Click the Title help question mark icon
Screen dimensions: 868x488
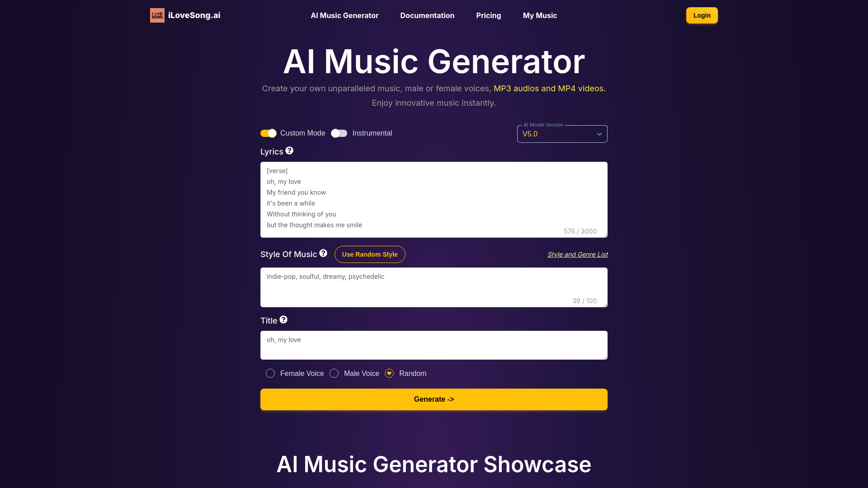coord(283,319)
